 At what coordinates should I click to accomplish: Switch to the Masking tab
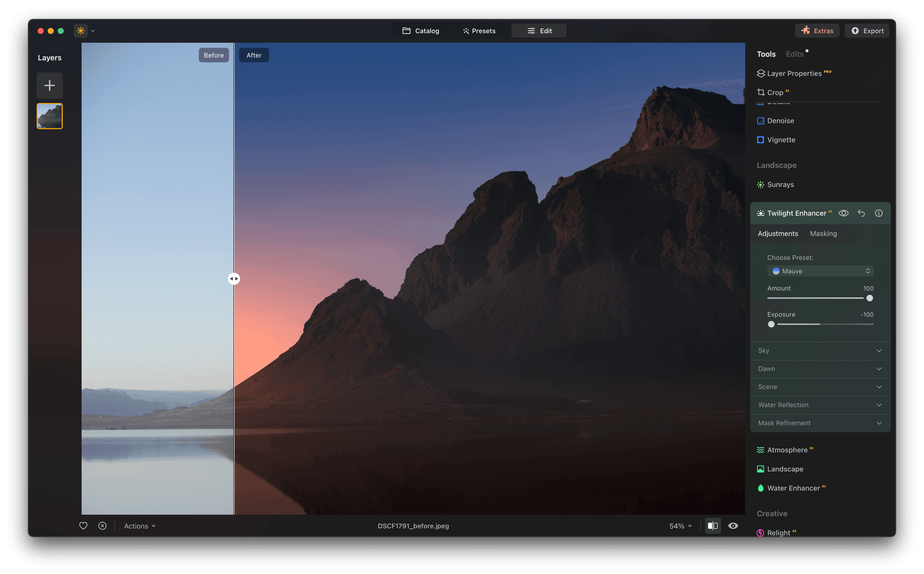(x=823, y=233)
